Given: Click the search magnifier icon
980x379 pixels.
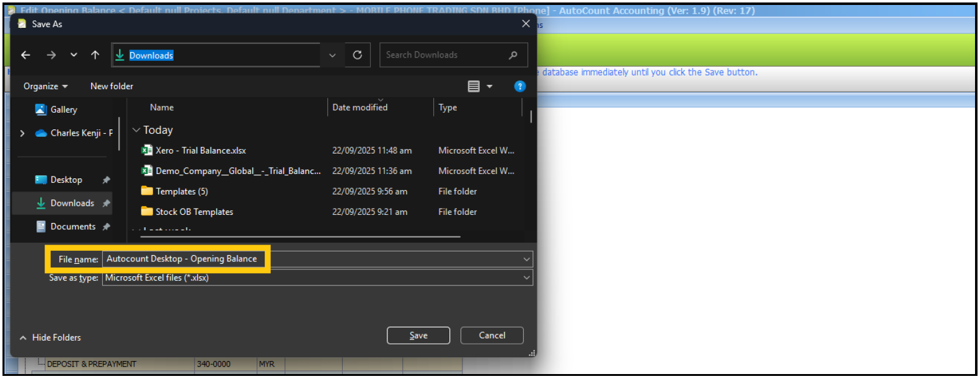Looking at the screenshot, I should (513, 55).
